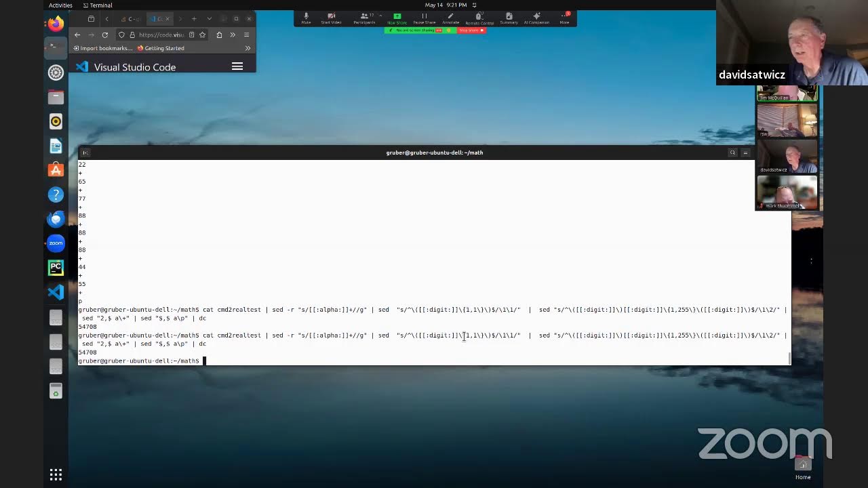Mute microphone in Zoom toolbar

point(306,18)
